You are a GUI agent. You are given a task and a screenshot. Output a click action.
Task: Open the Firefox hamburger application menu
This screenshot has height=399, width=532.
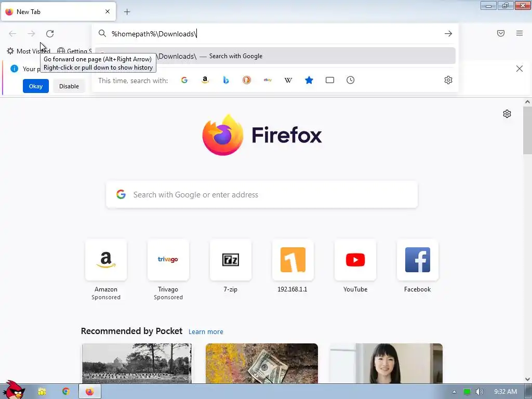point(520,33)
